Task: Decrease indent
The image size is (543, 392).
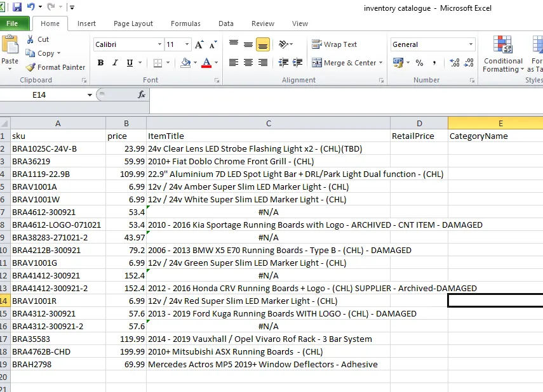Action: (x=283, y=63)
